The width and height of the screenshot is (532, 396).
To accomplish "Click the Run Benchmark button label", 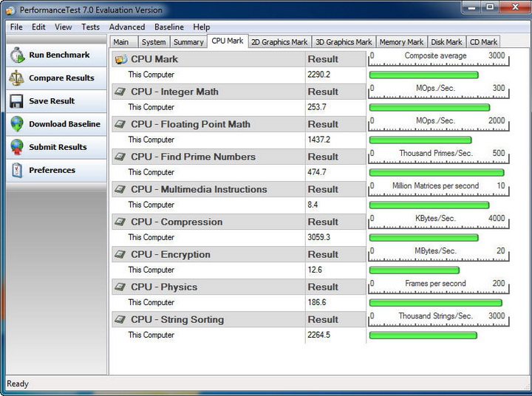I will click(x=59, y=55).
